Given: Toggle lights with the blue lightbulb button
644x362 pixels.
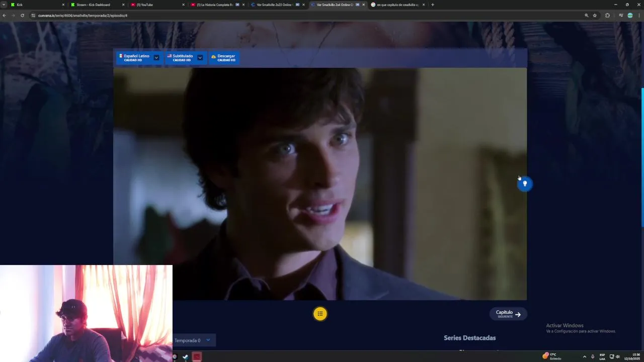Looking at the screenshot, I should pyautogui.click(x=525, y=184).
